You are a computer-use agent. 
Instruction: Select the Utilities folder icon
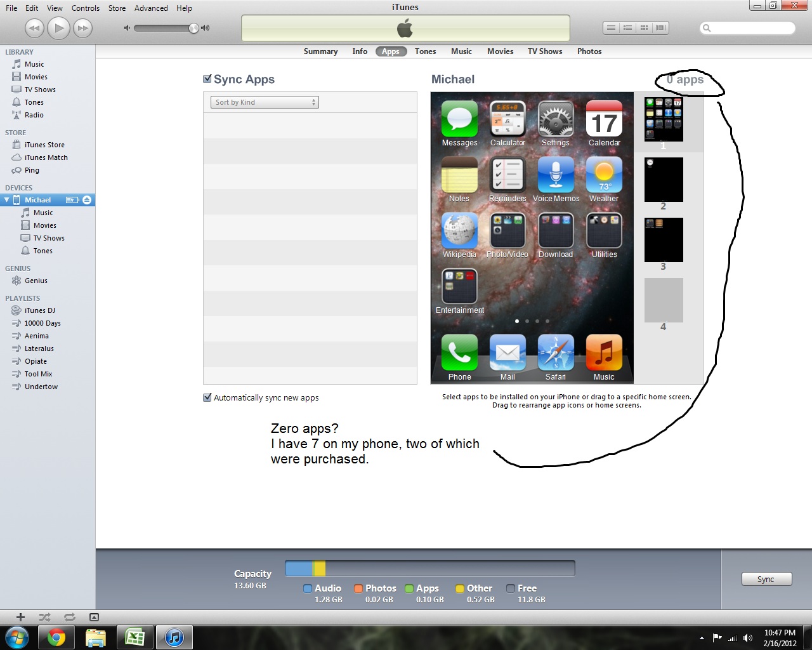pyautogui.click(x=604, y=230)
